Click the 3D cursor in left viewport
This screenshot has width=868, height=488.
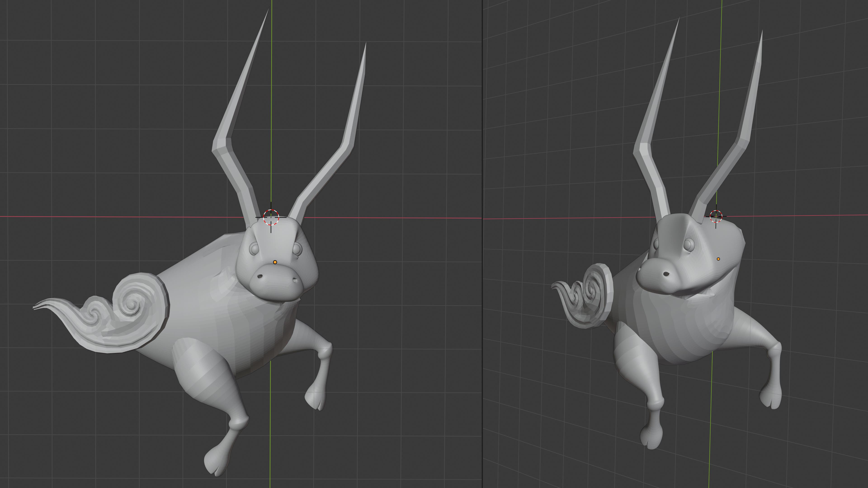(x=271, y=217)
